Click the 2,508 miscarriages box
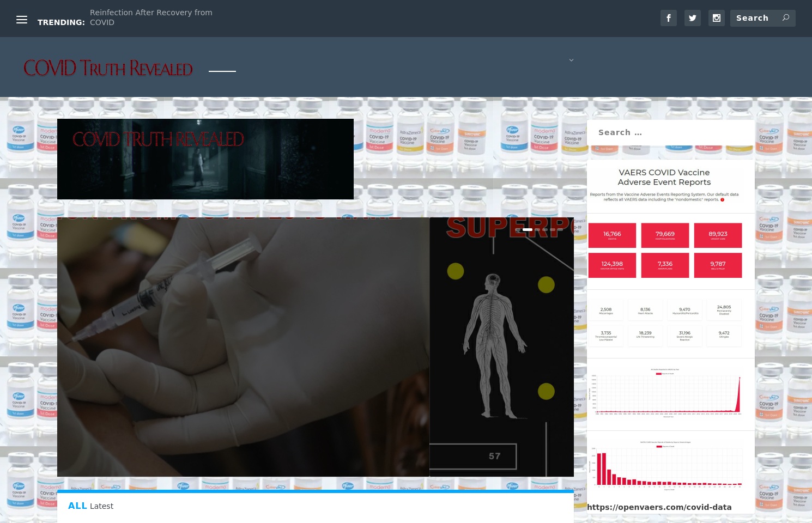812x523 pixels. [x=606, y=311]
